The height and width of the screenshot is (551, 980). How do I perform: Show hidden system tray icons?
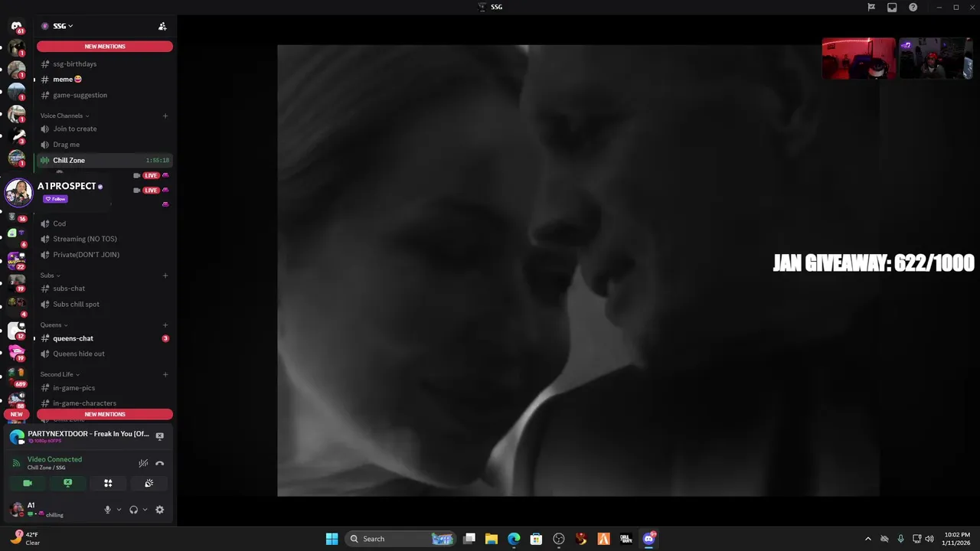[868, 539]
